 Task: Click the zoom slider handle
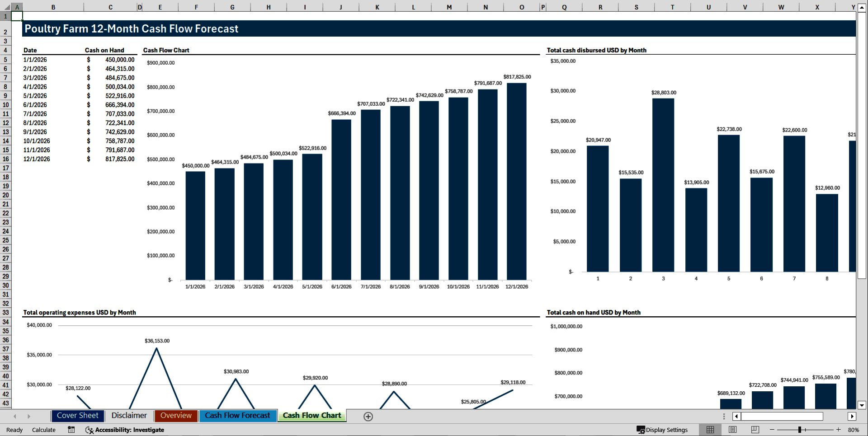[x=800, y=430]
